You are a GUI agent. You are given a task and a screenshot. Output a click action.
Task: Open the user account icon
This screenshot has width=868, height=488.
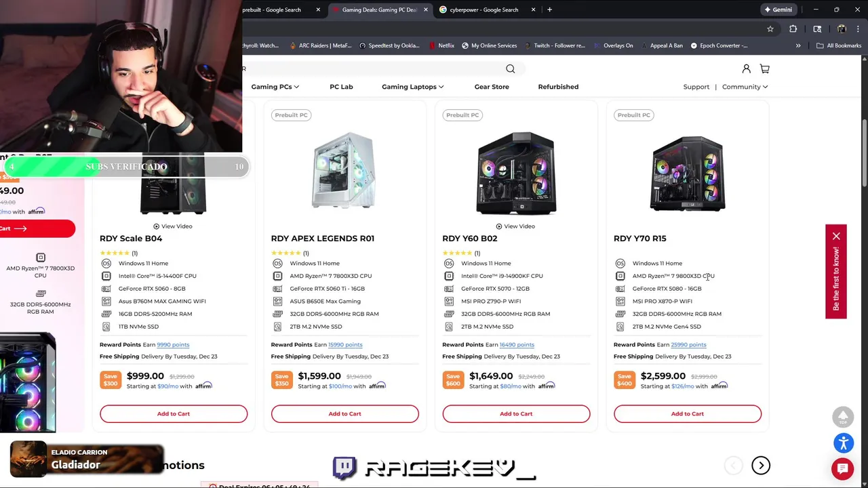[x=746, y=68]
